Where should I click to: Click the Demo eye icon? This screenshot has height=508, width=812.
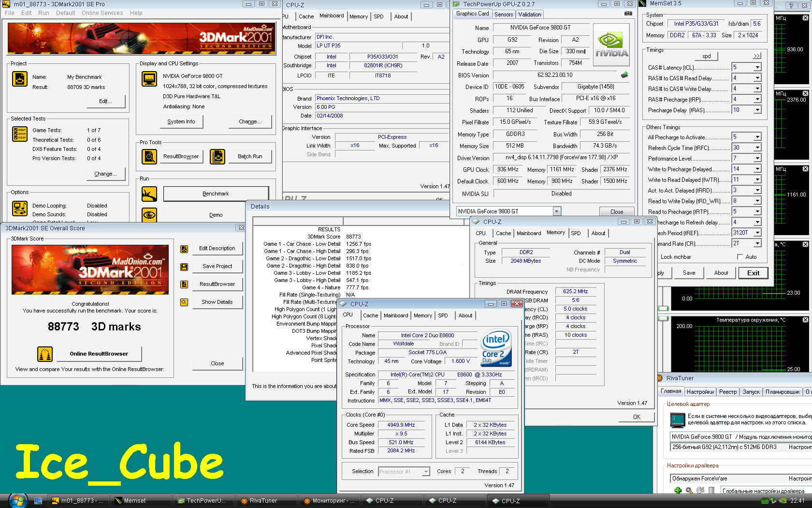pos(149,214)
